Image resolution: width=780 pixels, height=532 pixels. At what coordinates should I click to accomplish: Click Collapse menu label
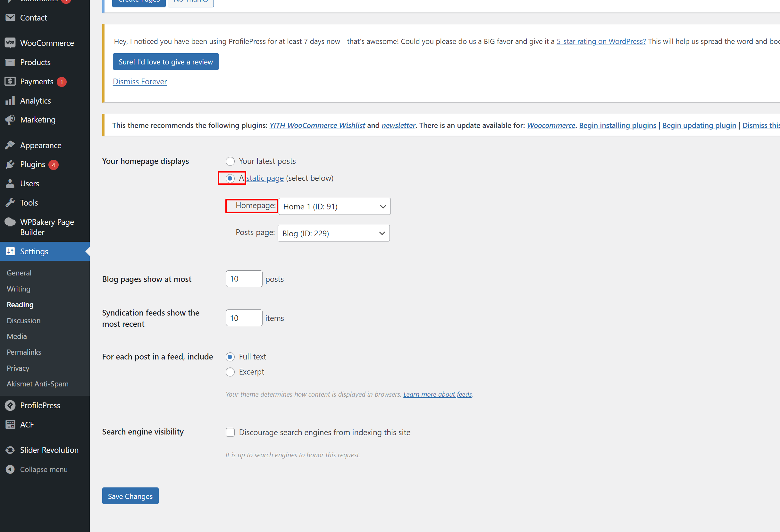pyautogui.click(x=44, y=469)
